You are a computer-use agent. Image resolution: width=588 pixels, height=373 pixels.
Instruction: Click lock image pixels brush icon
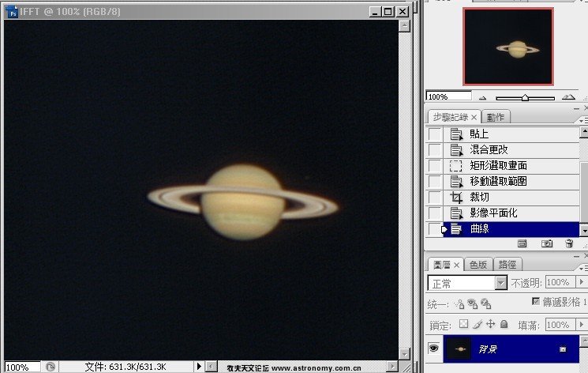click(x=477, y=324)
